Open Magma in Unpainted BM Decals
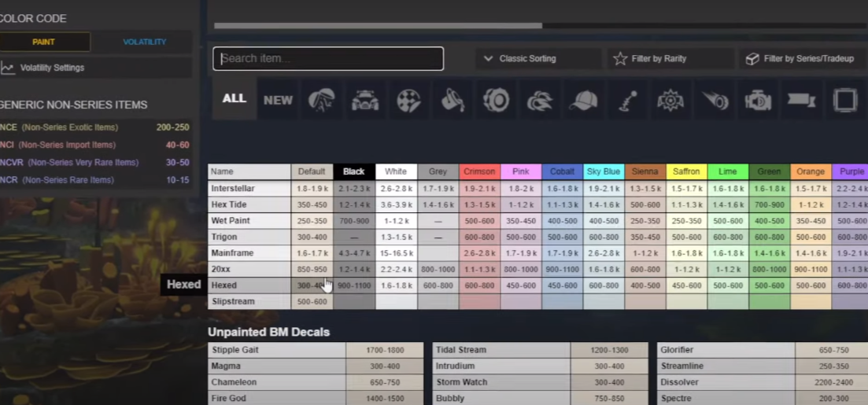 pyautogui.click(x=277, y=366)
